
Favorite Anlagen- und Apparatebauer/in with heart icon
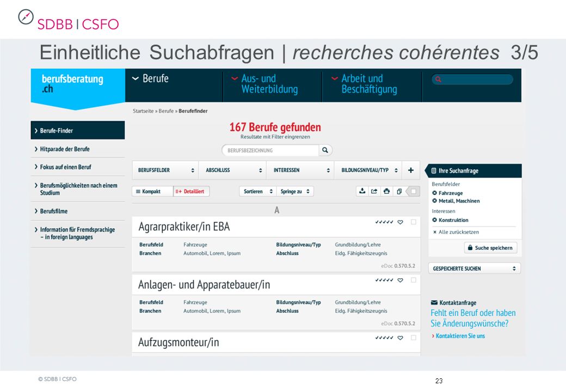click(401, 280)
